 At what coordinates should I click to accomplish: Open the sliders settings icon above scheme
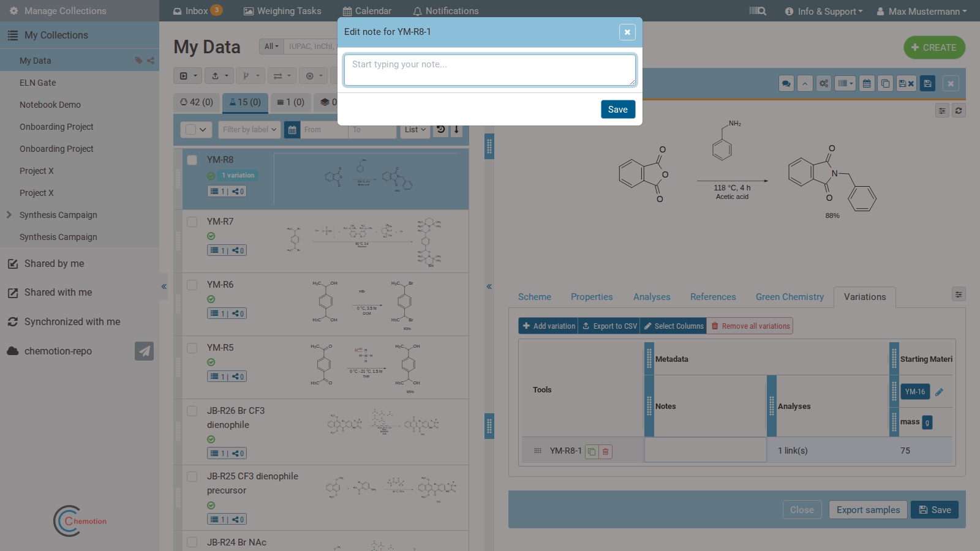coord(942,111)
